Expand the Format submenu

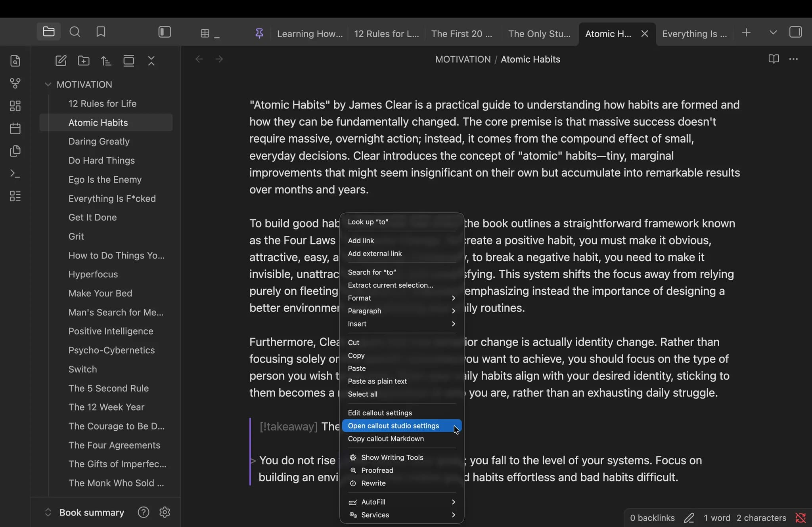(x=402, y=298)
